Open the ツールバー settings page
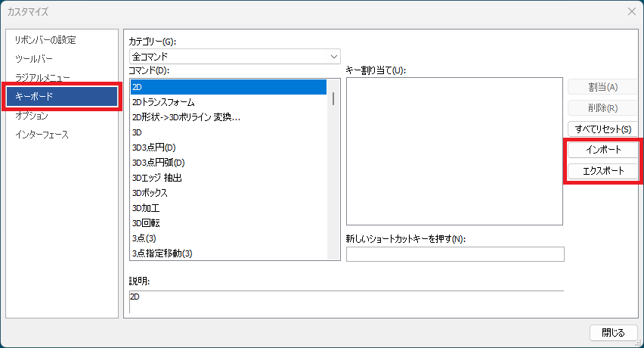This screenshot has height=348, width=644. (34, 59)
